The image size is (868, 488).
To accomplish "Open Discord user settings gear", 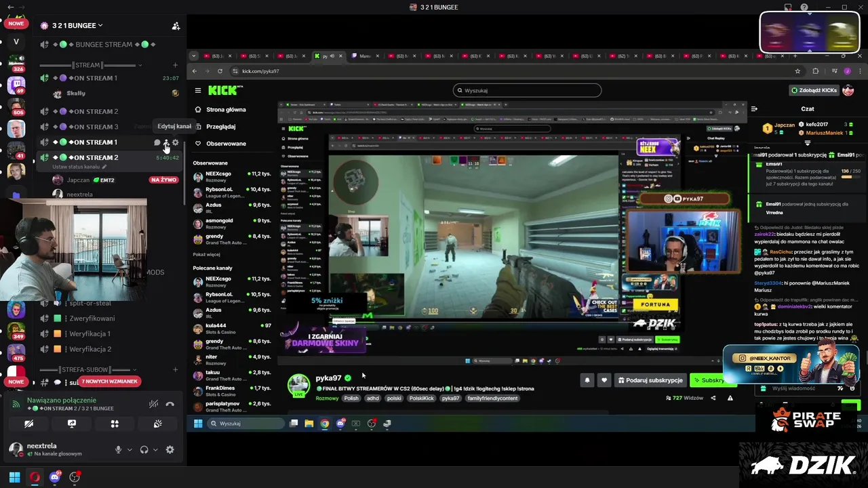I will pyautogui.click(x=170, y=449).
